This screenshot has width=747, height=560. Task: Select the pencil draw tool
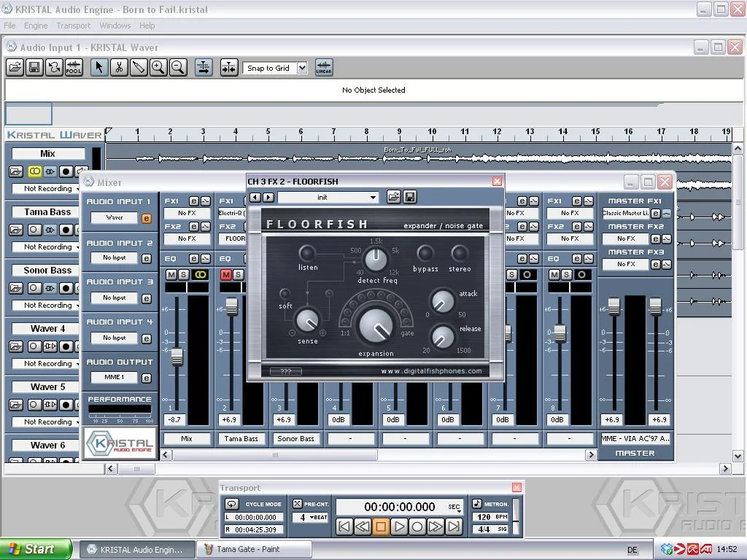point(138,68)
